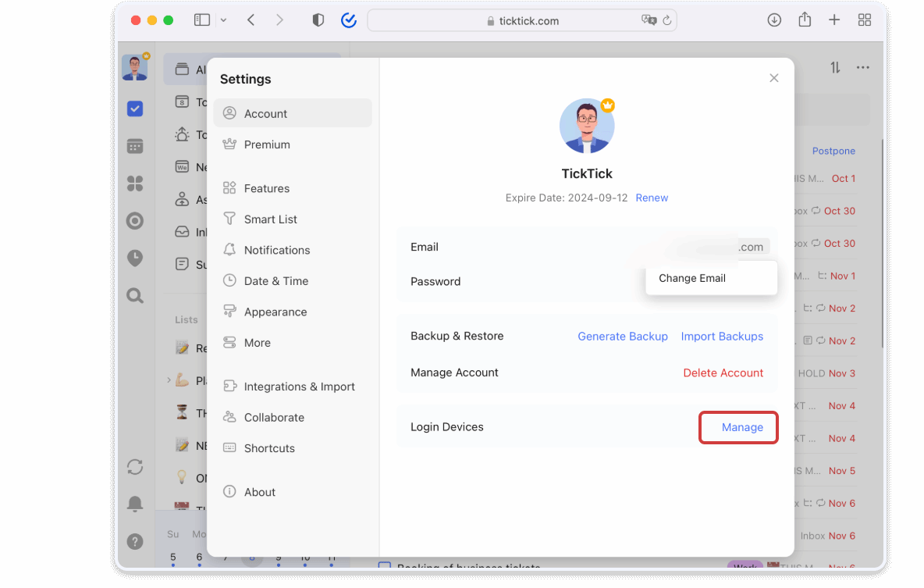
Task: Open the search magnifier icon
Action: 135,295
